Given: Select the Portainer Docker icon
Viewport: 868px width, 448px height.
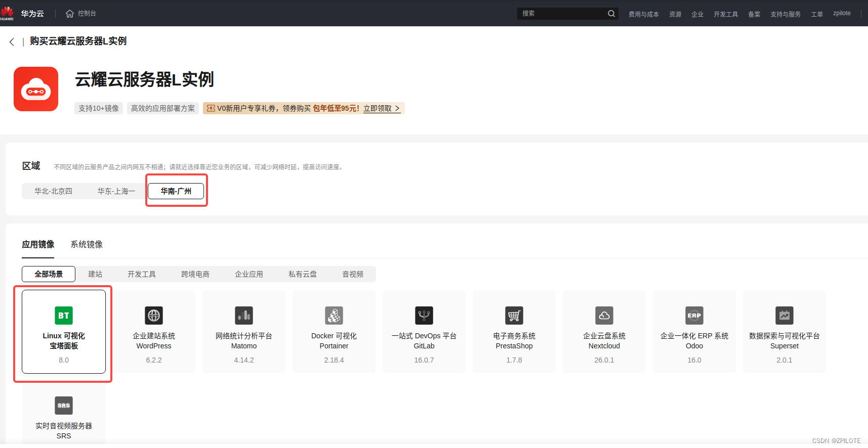Looking at the screenshot, I should [334, 316].
